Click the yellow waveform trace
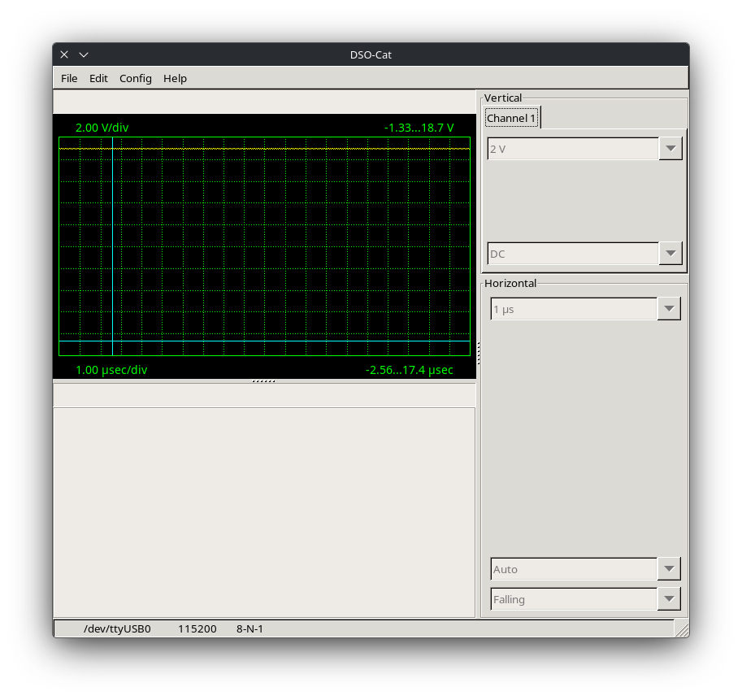 (x=264, y=149)
